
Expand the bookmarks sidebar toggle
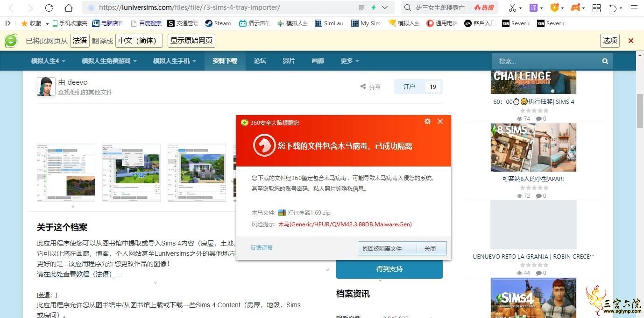tap(8, 23)
